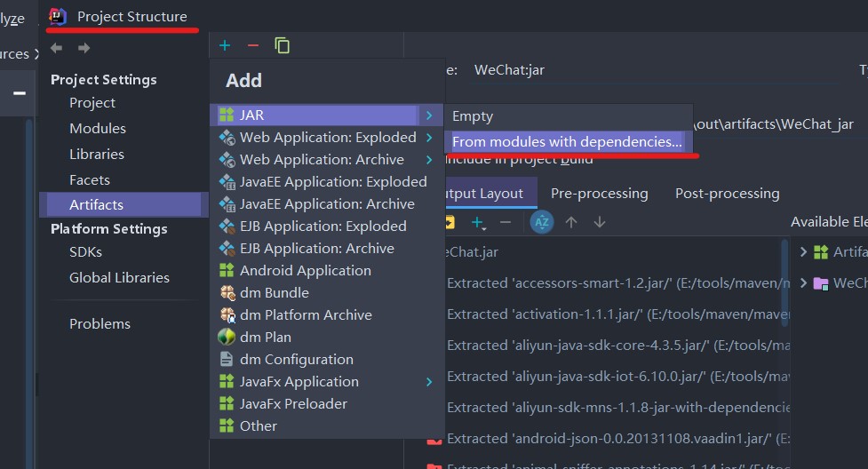Open the Post-processing tab
This screenshot has width=868, height=469.
pos(727,193)
